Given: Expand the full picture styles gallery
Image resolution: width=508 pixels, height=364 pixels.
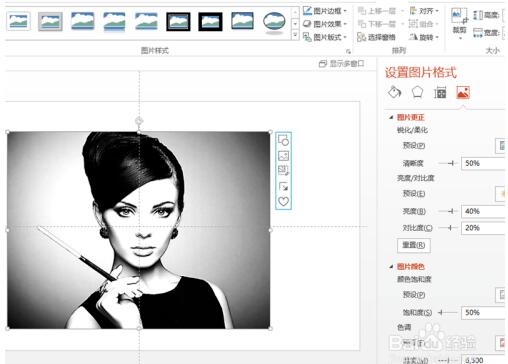Looking at the screenshot, I should tap(295, 34).
